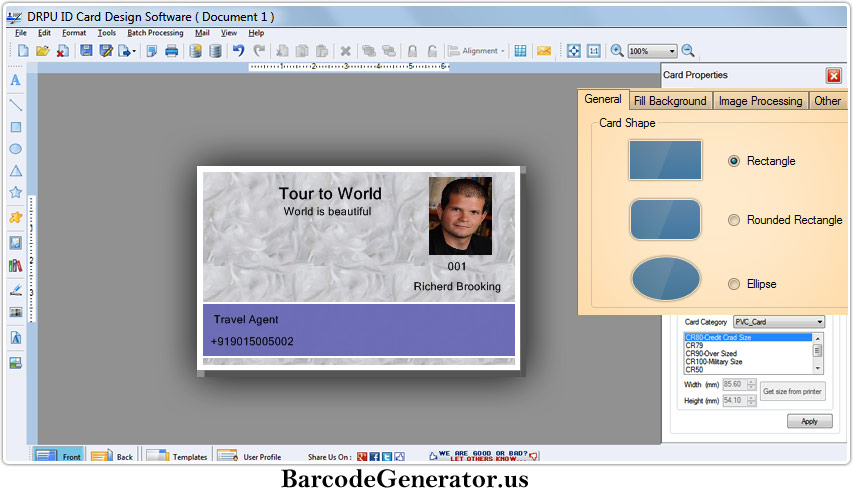The height and width of the screenshot is (488, 853).
Task: Click the Print icon in toolbar
Action: (171, 51)
